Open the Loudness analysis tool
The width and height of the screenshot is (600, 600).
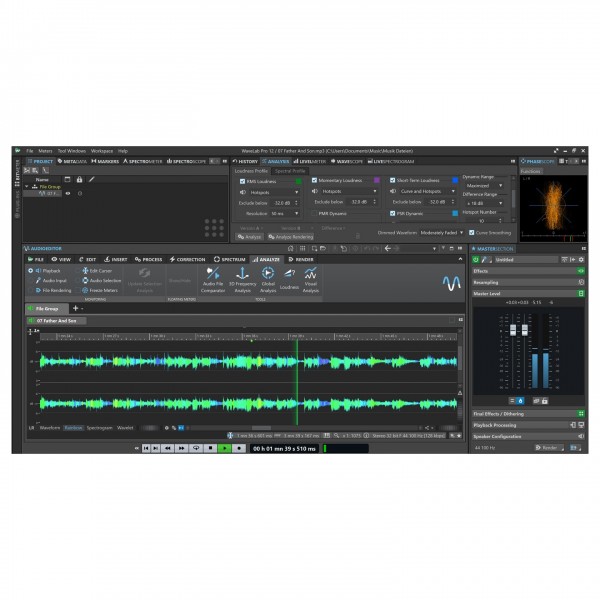click(289, 280)
